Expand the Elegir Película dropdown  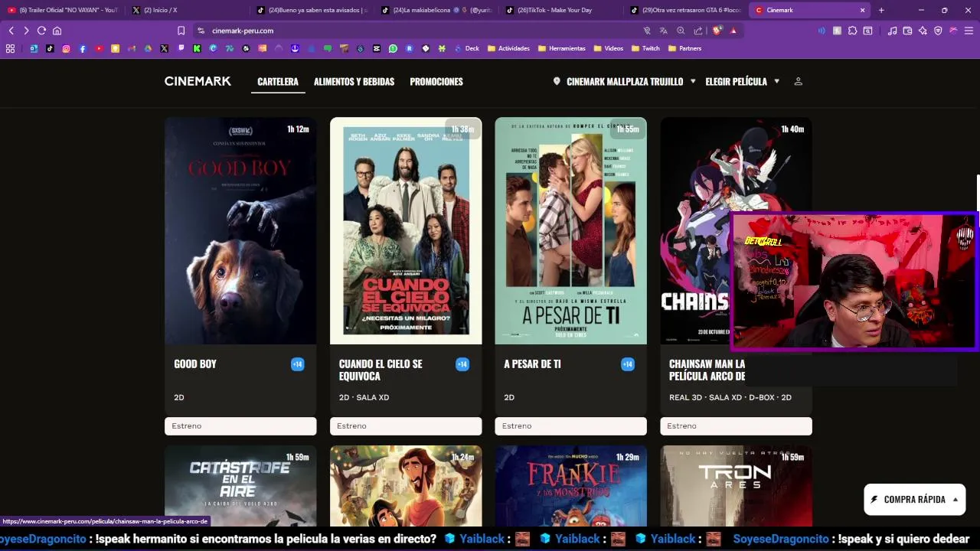(x=742, y=81)
